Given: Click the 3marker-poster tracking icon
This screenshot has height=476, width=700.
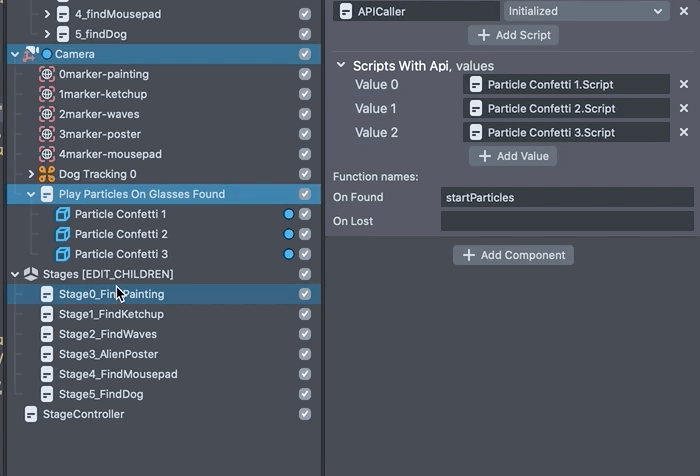Looking at the screenshot, I should (x=46, y=134).
